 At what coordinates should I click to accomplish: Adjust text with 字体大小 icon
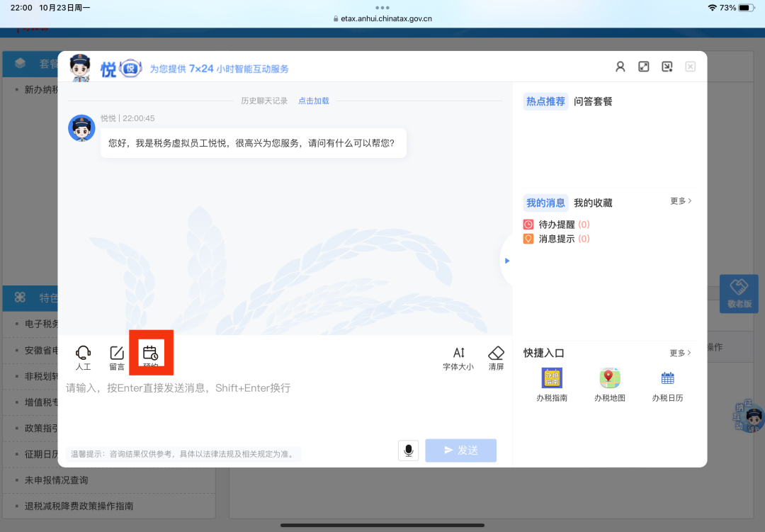pos(458,353)
